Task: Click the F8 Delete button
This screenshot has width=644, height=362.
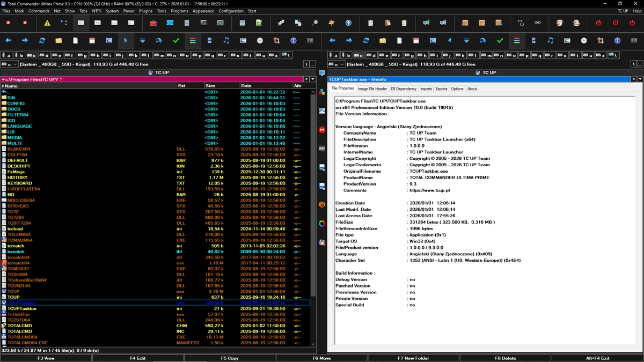Action: point(506,358)
